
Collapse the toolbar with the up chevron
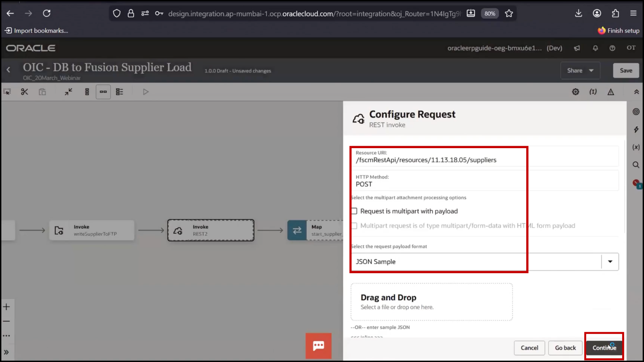[636, 92]
